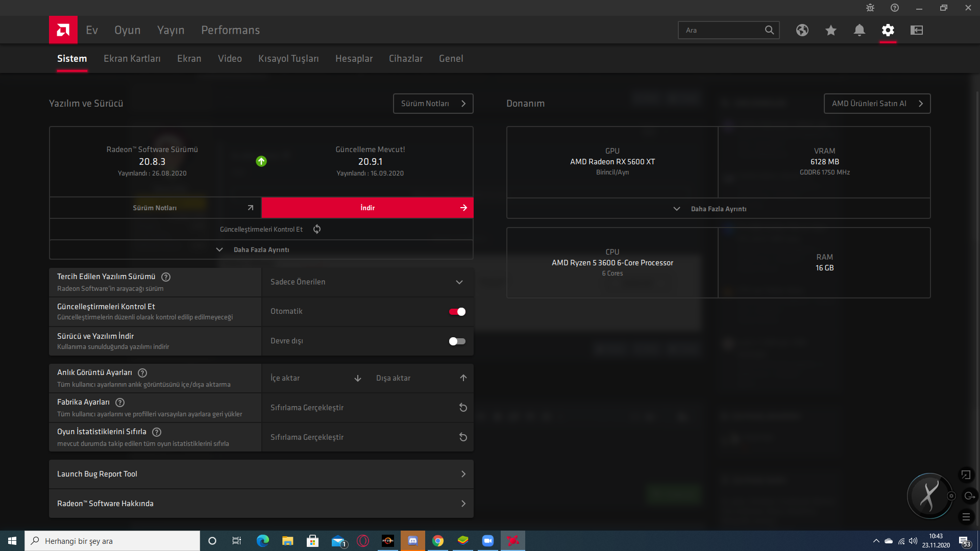Open the Hesaplar sub-tab

[354, 59]
